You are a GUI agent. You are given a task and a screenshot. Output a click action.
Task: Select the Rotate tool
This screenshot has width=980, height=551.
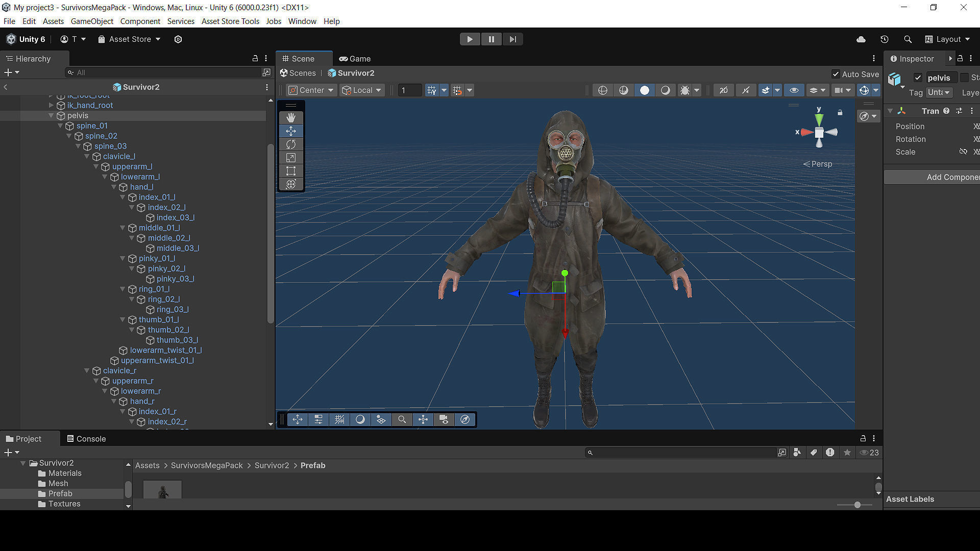tap(291, 144)
